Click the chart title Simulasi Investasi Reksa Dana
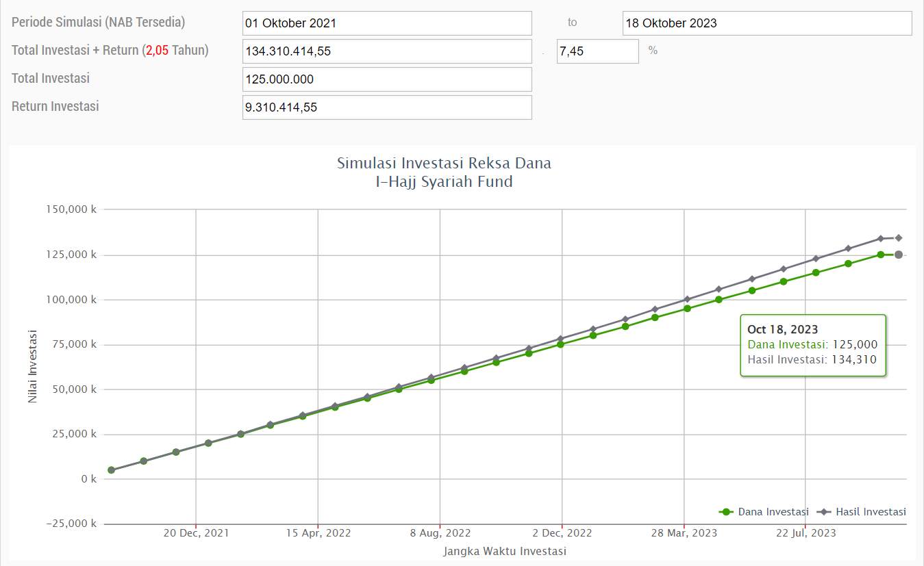Viewport: 924px width, 566px height. point(444,164)
